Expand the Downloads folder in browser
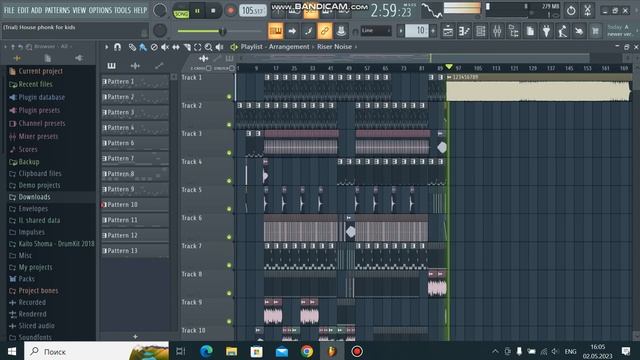The height and width of the screenshot is (360, 640). click(34, 197)
